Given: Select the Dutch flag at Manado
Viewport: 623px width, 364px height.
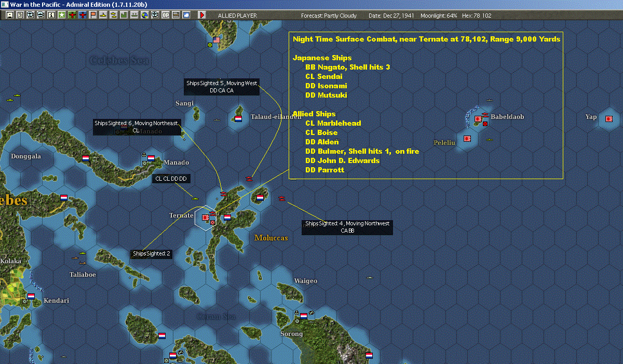Looking at the screenshot, I should (151, 158).
